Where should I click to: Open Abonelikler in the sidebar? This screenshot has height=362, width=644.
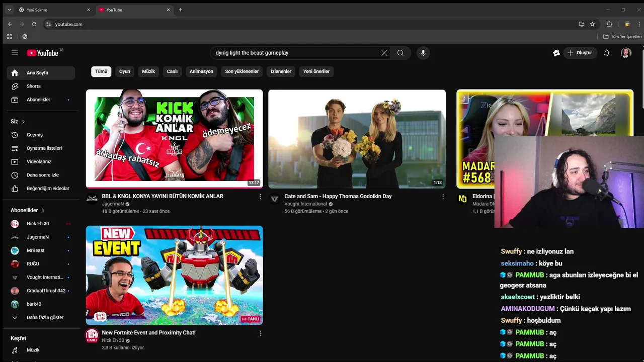coord(41,100)
